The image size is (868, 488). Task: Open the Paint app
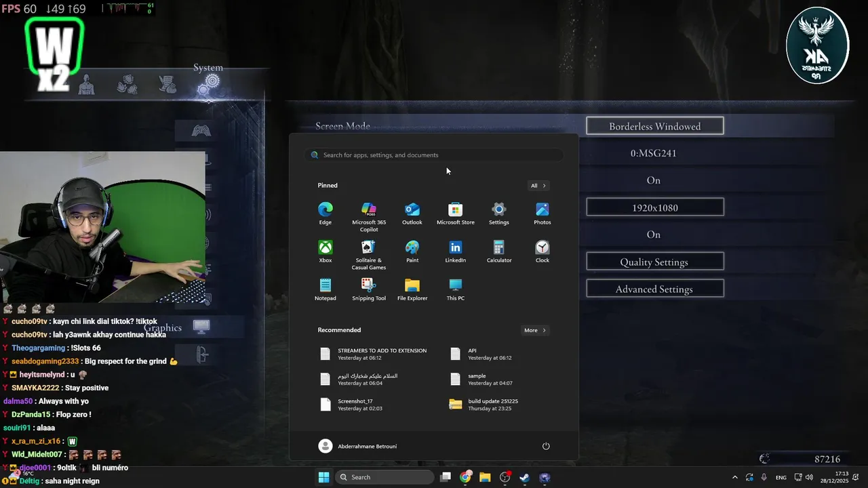coord(412,251)
